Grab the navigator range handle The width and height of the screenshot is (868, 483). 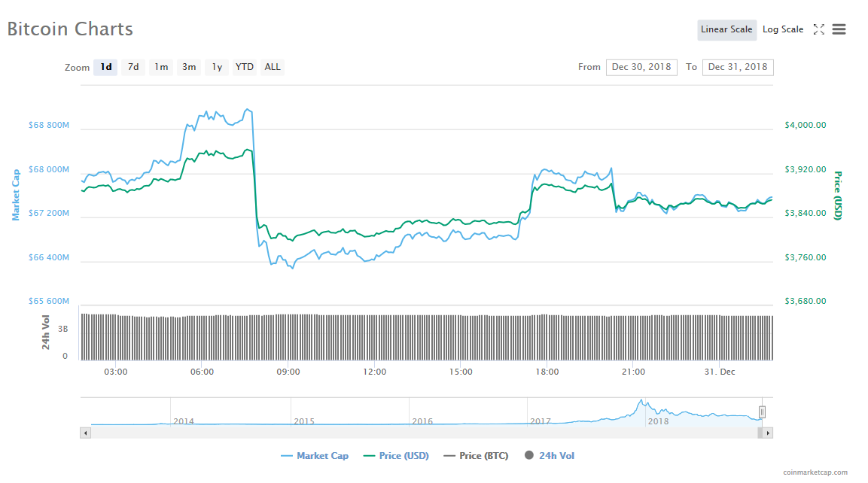tap(762, 412)
